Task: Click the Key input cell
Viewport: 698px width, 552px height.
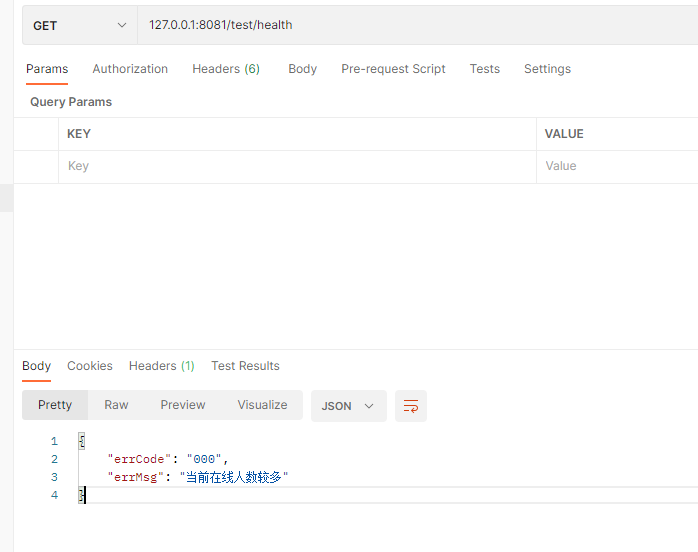Action: [297, 166]
